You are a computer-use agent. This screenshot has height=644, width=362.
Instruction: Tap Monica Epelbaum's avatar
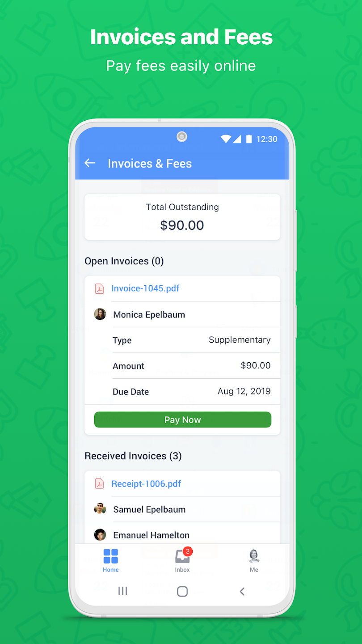coord(100,314)
